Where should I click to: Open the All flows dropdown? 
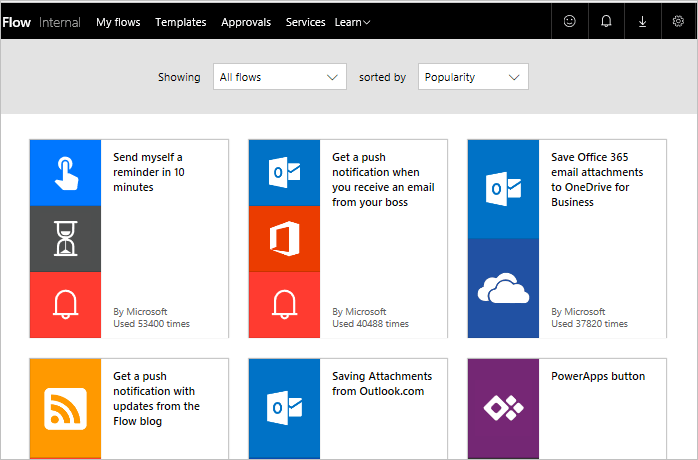(x=280, y=77)
